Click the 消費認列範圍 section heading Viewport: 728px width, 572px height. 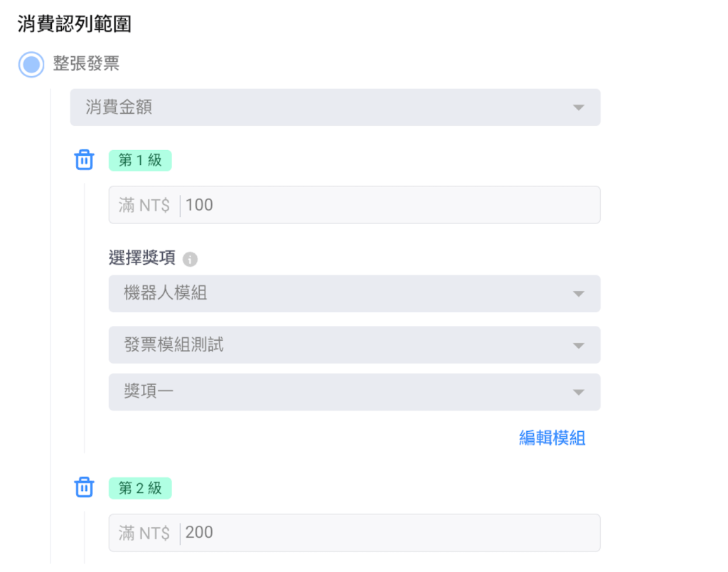tap(74, 24)
